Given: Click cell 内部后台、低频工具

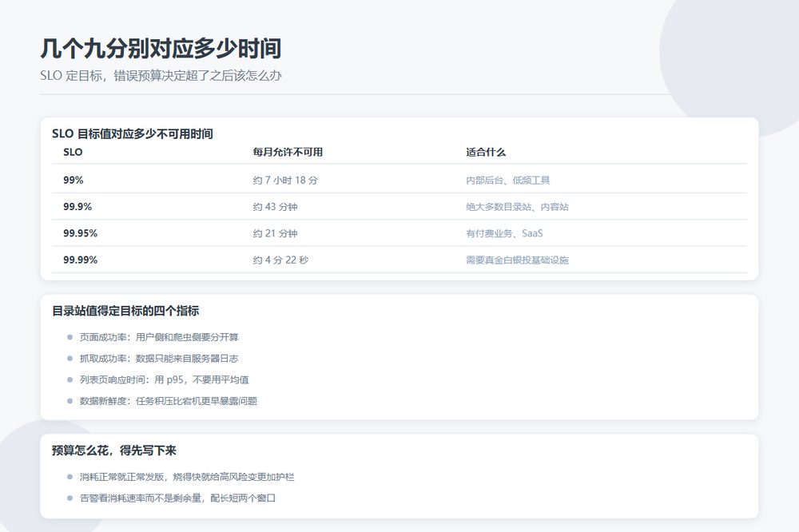Looking at the screenshot, I should click(x=507, y=180).
